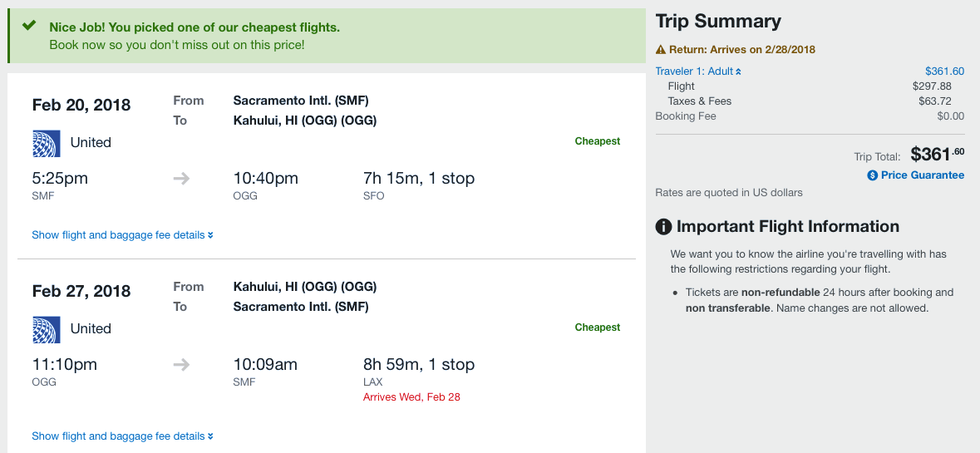
Task: Click the $361.60 traveler price link
Action: (x=944, y=71)
